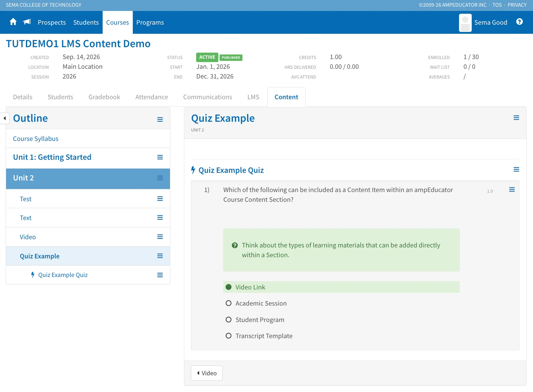Viewport: 533px width, 392px height.
Task: Click the Sema Good user name
Action: pos(491,23)
